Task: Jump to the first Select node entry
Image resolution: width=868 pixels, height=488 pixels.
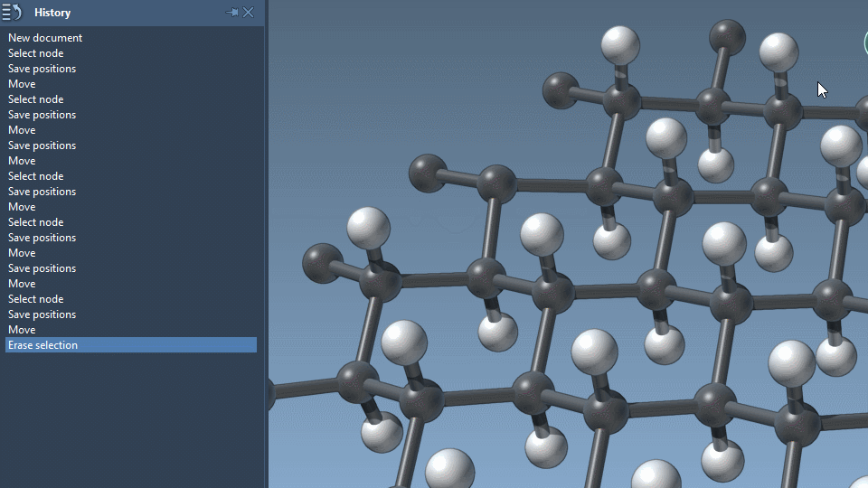Action: pos(36,53)
